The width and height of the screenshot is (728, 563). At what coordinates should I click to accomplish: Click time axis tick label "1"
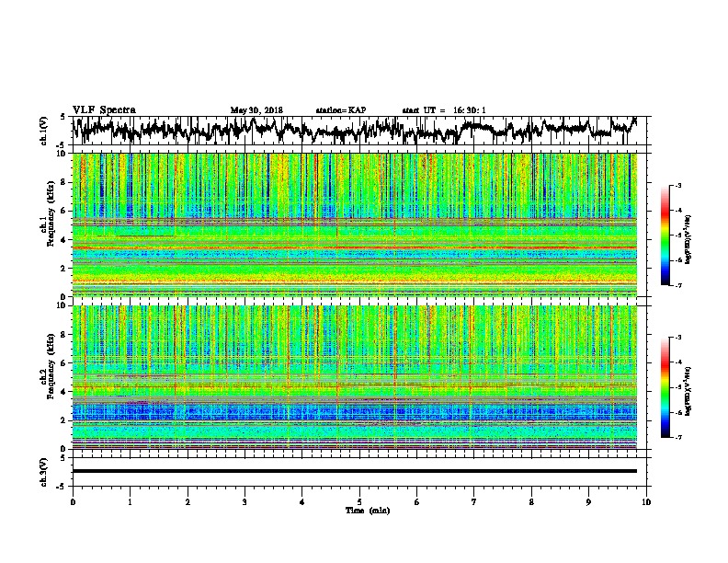[130, 502]
